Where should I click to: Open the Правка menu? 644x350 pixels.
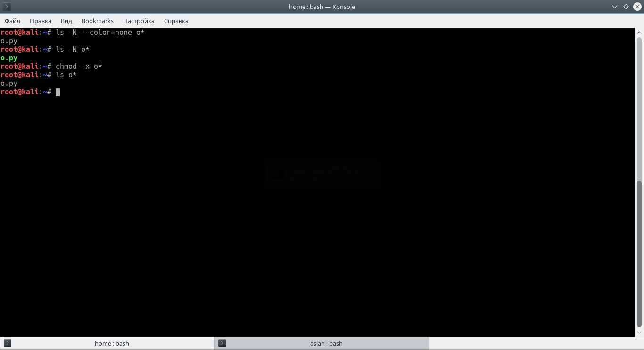pyautogui.click(x=41, y=21)
